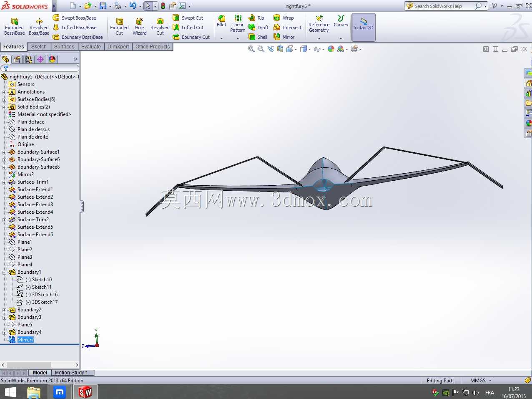Click the Zoom to Area icon
This screenshot has height=399, width=532.
[261, 49]
